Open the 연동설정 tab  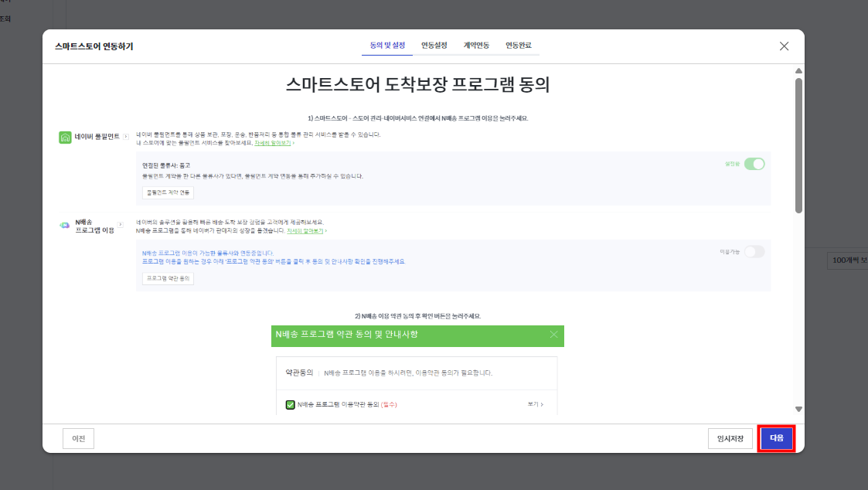coord(434,46)
